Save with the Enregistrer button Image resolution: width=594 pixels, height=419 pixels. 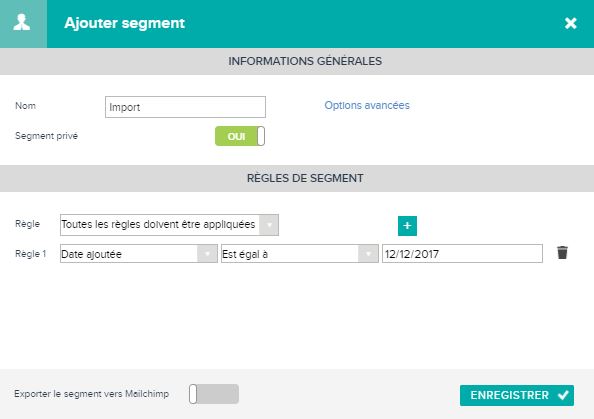pos(517,395)
